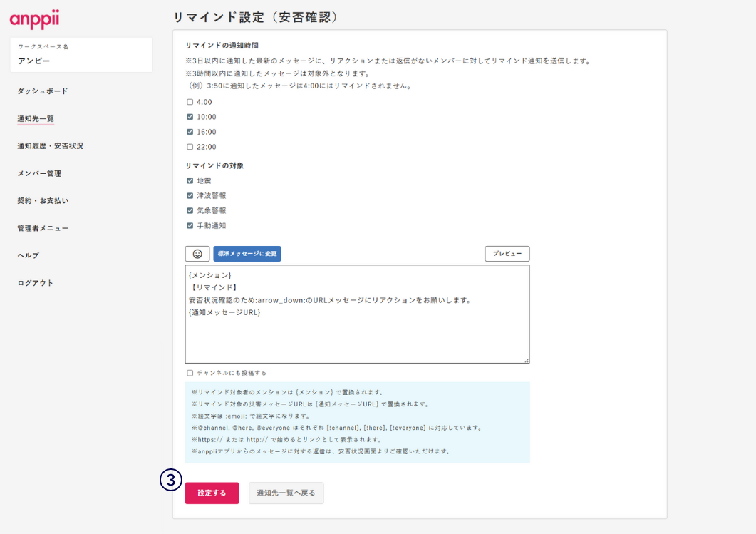Enable チャンネルにも投稿する checkbox
The image size is (756, 534).
click(x=190, y=373)
